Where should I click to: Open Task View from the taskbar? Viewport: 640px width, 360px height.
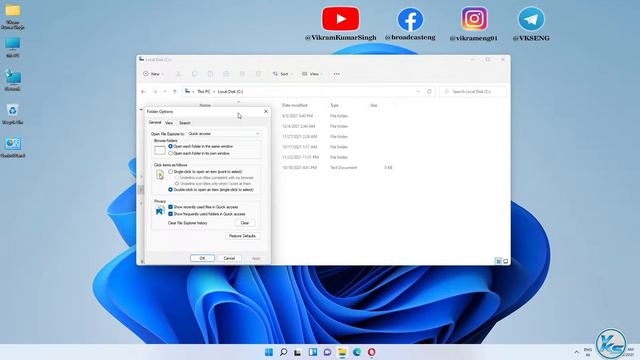(x=298, y=352)
